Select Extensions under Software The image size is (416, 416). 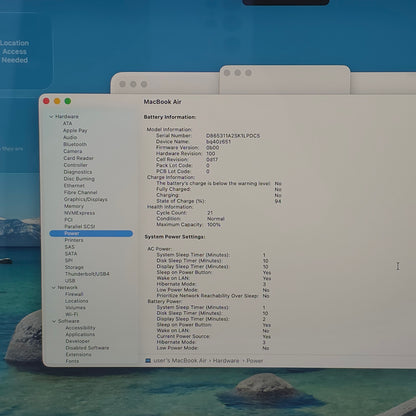coord(78,354)
